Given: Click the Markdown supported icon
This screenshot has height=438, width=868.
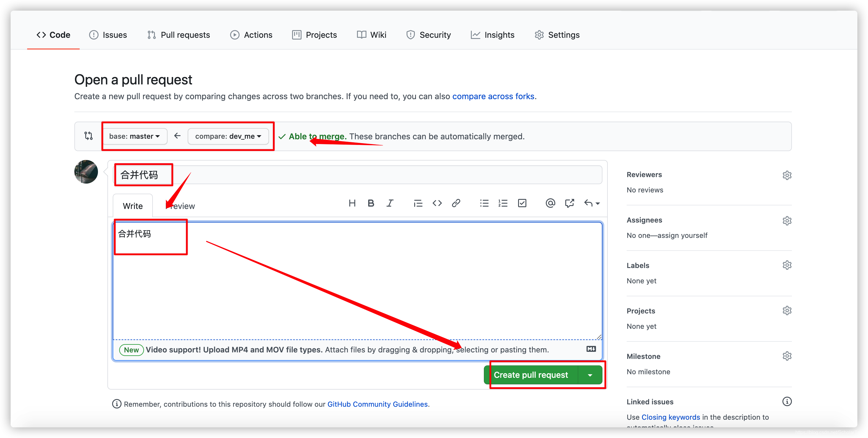Looking at the screenshot, I should [591, 349].
